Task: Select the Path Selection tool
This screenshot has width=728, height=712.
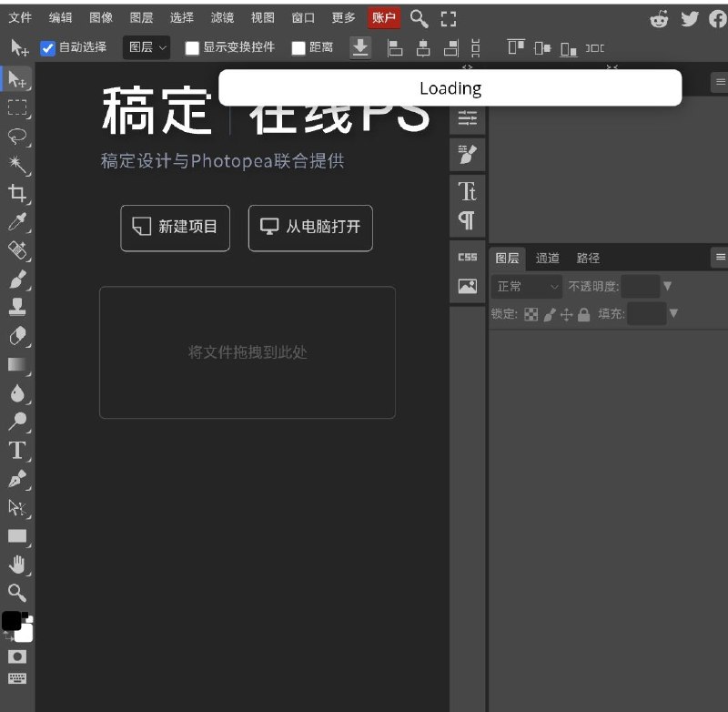Action: point(17,507)
